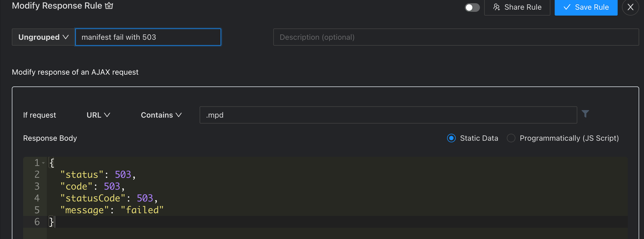644x239 pixels.
Task: Click the share people icon
Action: pyautogui.click(x=497, y=7)
